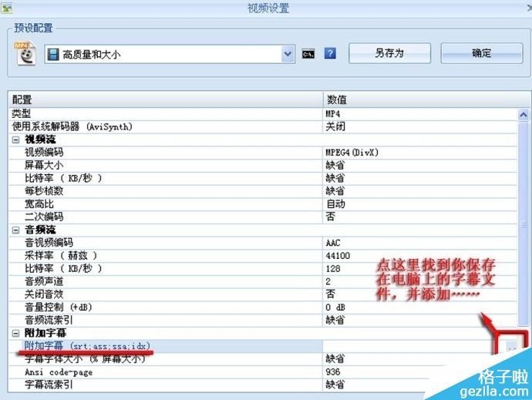Click the vertical scrollbar thumb
The height and width of the screenshot is (400, 532).
[524, 224]
